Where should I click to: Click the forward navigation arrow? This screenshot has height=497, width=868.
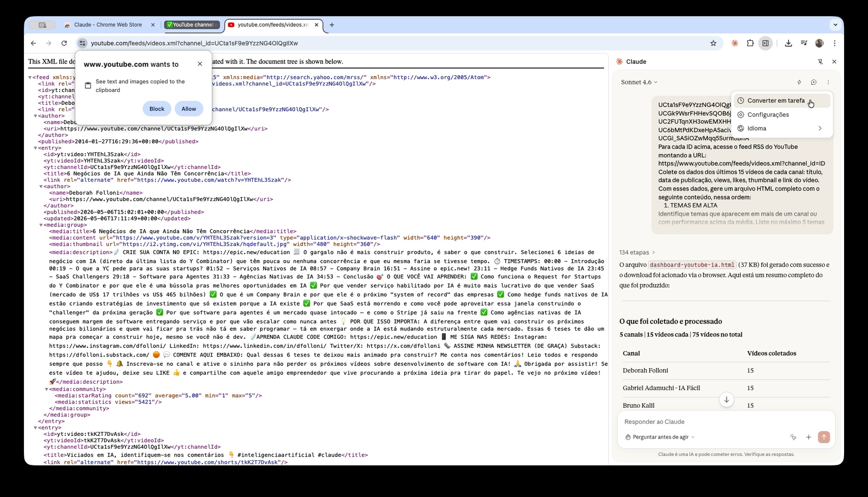tap(48, 43)
